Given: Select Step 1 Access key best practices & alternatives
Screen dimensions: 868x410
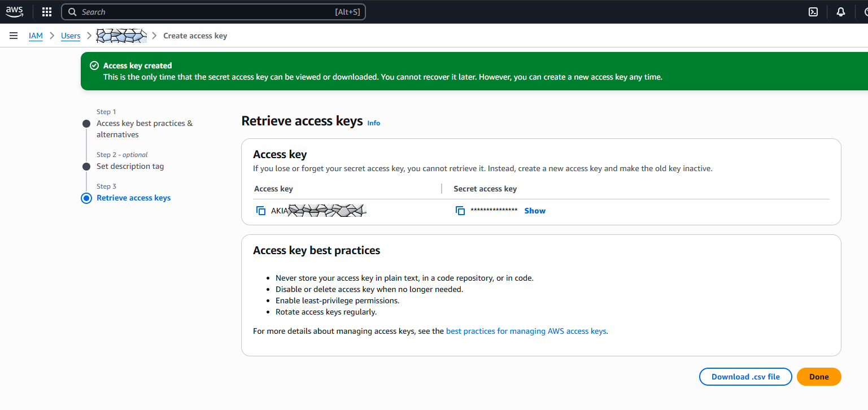Looking at the screenshot, I should (145, 129).
